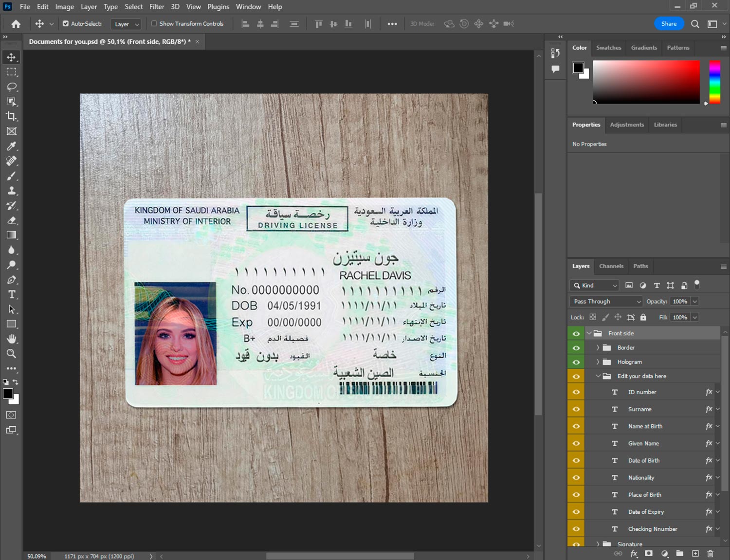730x560 pixels.
Task: Open the Pass Through blend mode dropdown
Action: pos(606,302)
